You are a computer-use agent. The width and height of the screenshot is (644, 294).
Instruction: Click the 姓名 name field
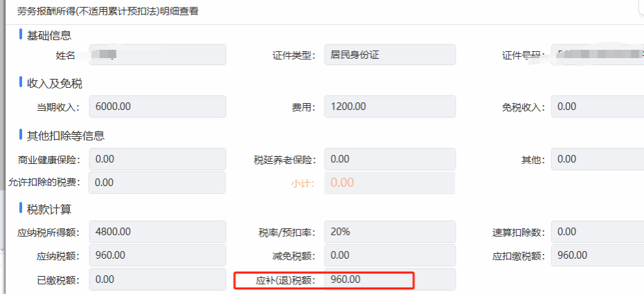coord(157,55)
